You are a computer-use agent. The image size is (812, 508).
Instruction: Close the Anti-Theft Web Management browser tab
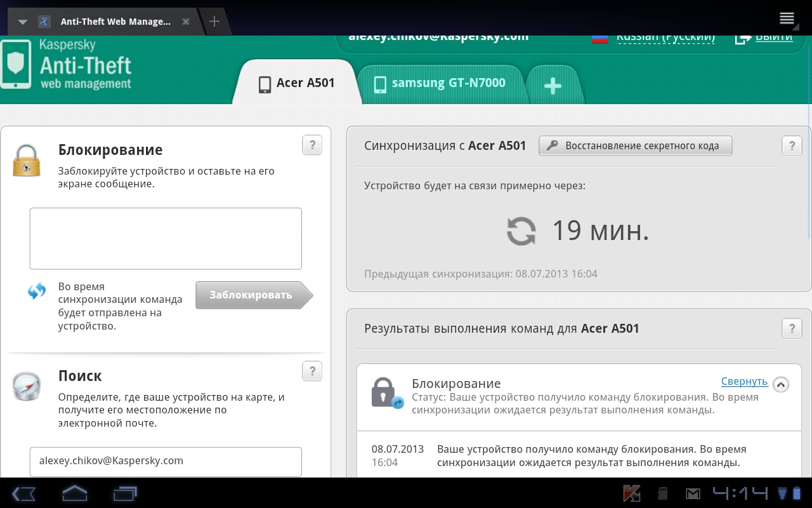tap(186, 22)
